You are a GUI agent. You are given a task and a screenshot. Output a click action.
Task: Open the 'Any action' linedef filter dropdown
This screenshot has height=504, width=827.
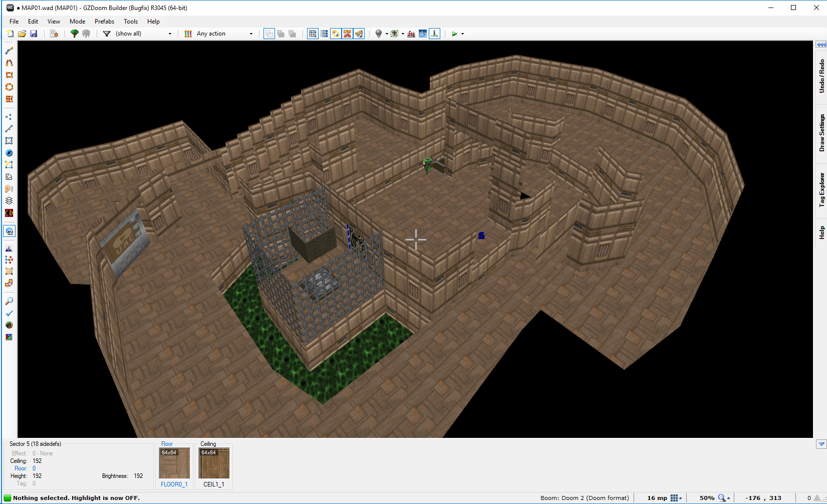pyautogui.click(x=225, y=34)
